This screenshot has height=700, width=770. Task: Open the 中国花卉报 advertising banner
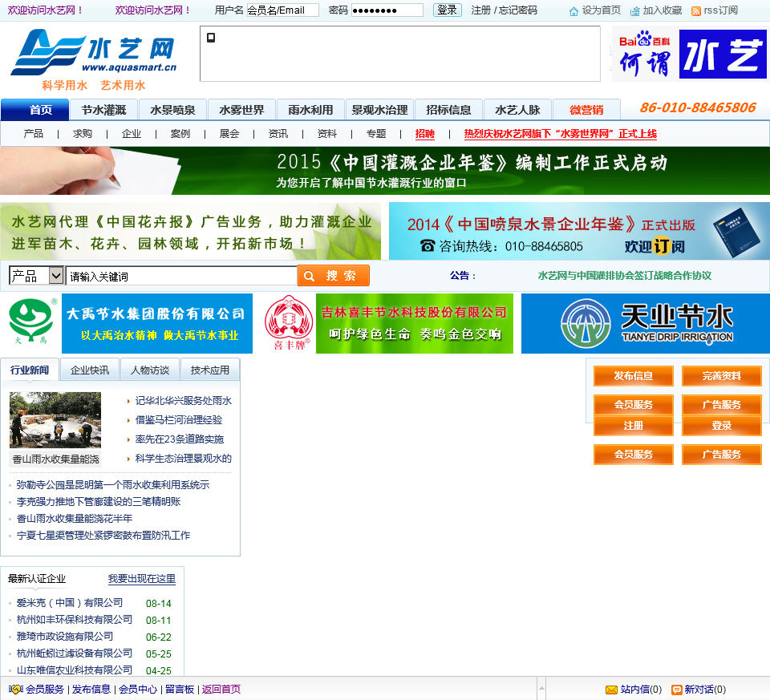point(191,231)
